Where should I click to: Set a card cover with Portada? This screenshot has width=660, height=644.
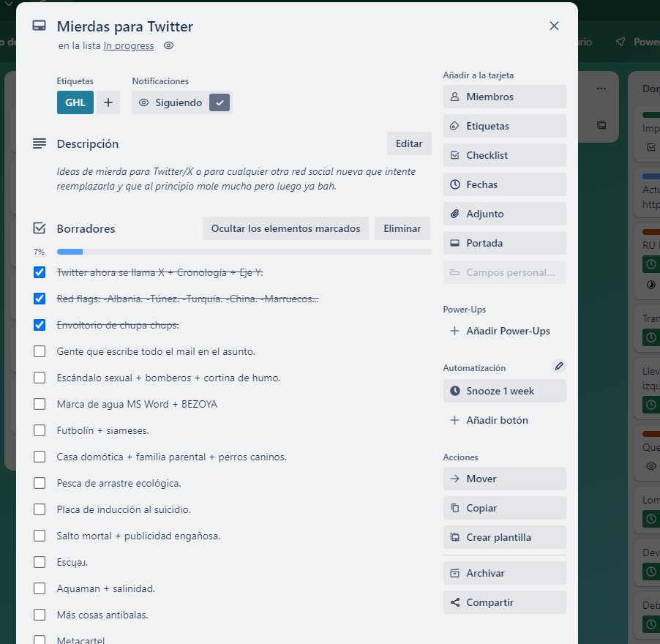tap(504, 243)
